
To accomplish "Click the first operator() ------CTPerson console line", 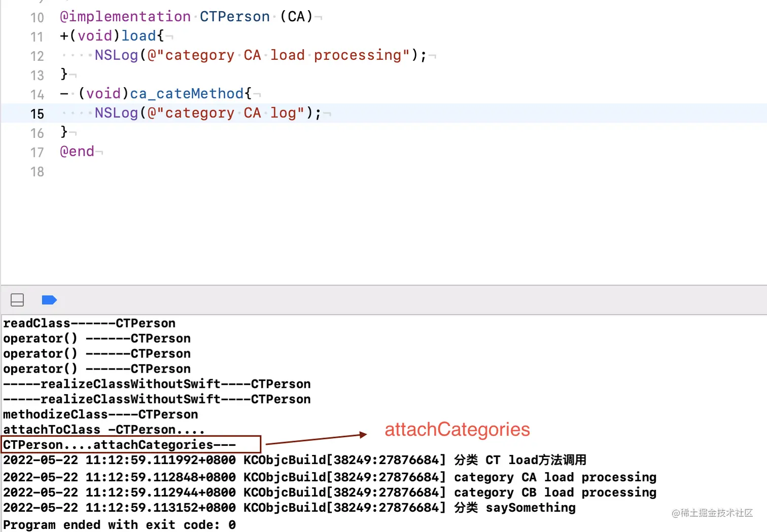I will 97,338.
